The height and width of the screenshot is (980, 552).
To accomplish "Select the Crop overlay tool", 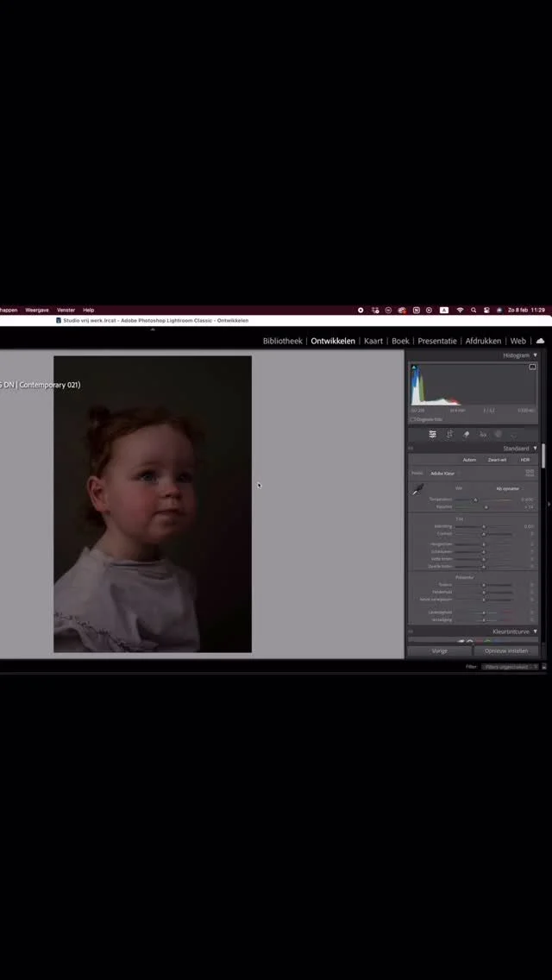I will point(449,435).
